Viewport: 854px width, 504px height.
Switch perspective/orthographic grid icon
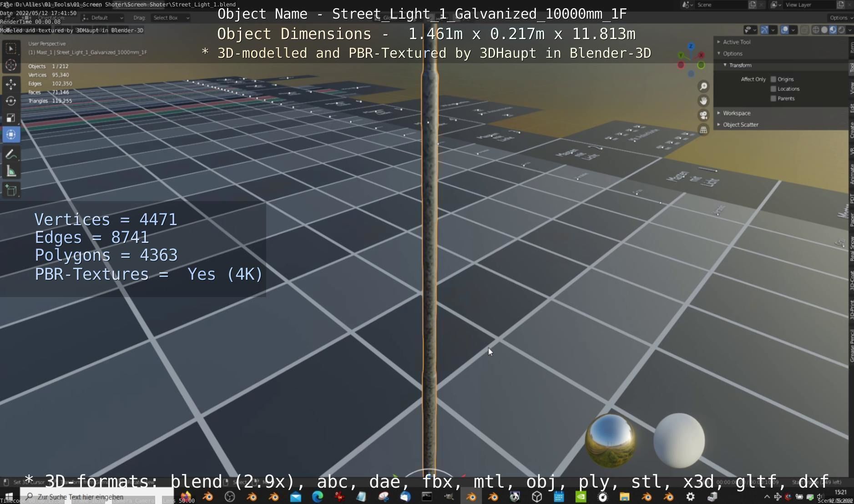tap(703, 130)
